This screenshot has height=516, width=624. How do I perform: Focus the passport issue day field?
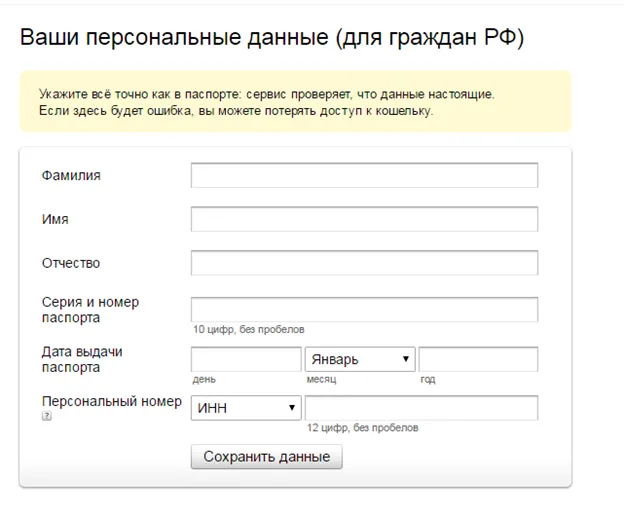point(245,359)
